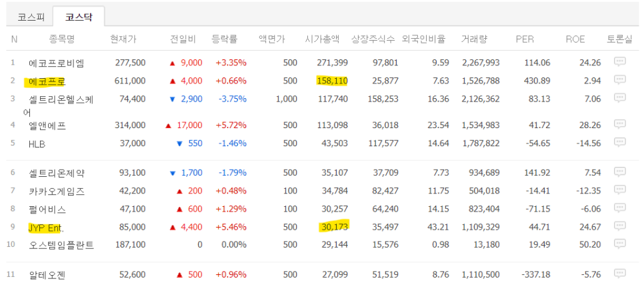The width and height of the screenshot is (644, 285).
Task: Open discussion room icon for 카카오게임즈
Action: pos(619,190)
